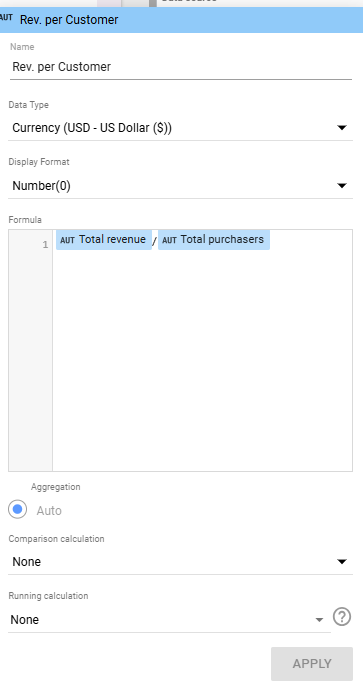Open the Data Type dropdown arrow
Screen dimensions: 363x692
click(x=342, y=128)
